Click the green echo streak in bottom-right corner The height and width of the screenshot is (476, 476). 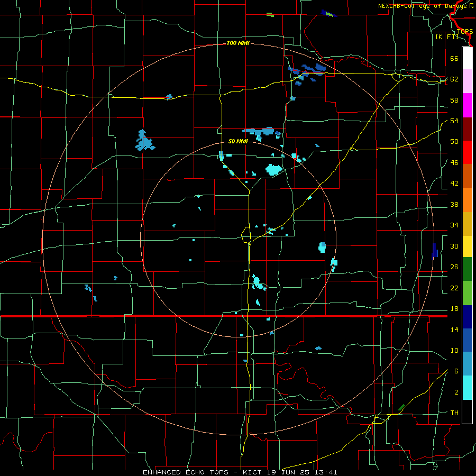[x=401, y=407]
